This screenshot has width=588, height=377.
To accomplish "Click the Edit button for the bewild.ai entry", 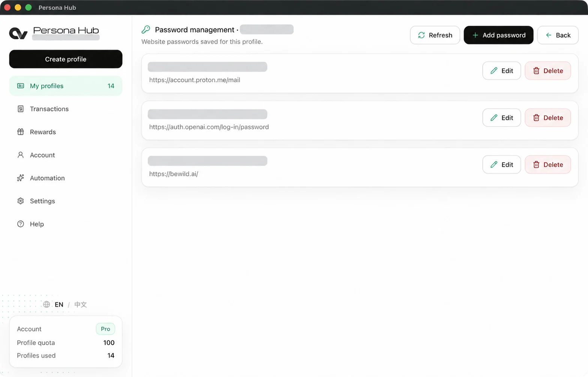I will [501, 164].
